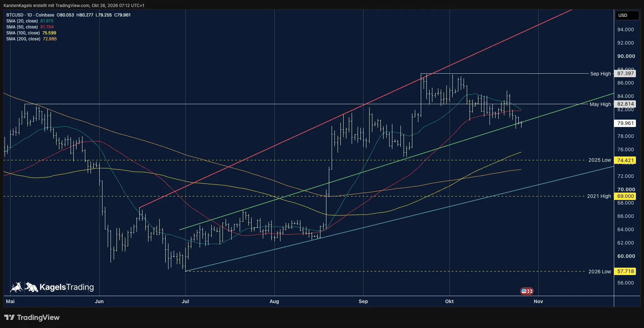Viewport: 644px width, 328px height.
Task: Click the 'Nov' month label on time axis
Action: click(x=538, y=301)
